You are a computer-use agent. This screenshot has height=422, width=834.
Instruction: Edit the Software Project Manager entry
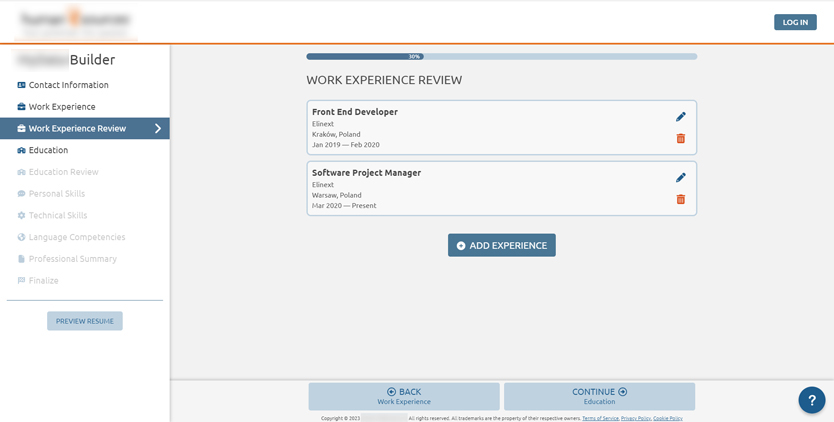pyautogui.click(x=681, y=178)
